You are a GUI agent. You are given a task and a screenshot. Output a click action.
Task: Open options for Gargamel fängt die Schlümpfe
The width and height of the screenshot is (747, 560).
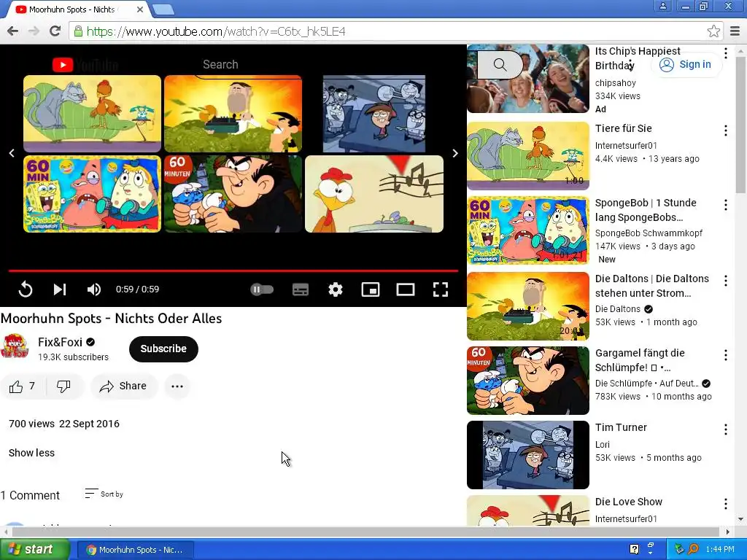click(x=725, y=355)
